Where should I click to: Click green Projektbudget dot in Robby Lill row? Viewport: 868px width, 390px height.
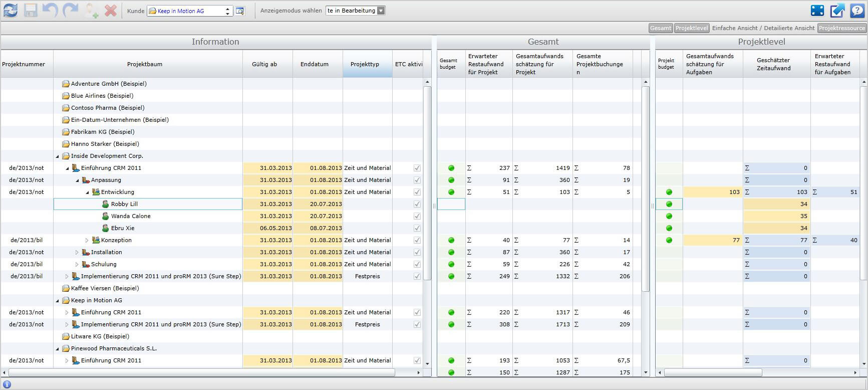click(x=669, y=204)
